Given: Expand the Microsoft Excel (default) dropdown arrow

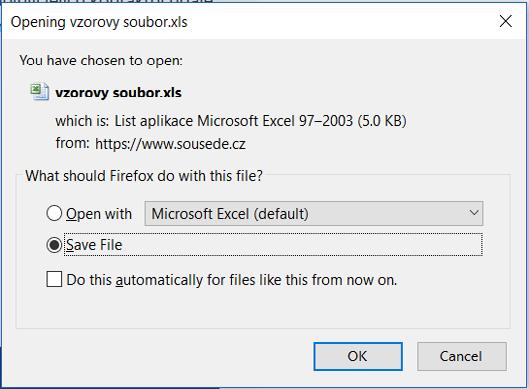Looking at the screenshot, I should pos(474,213).
